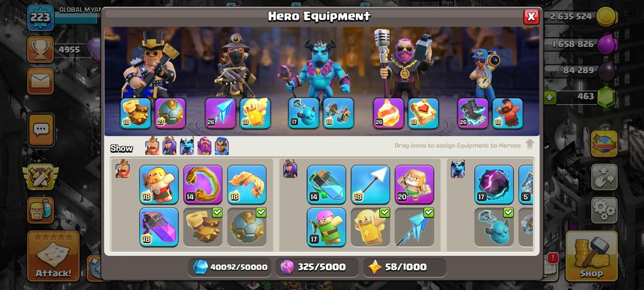
Task: Select the Archer Puppet level 17
Action: [x=326, y=227]
